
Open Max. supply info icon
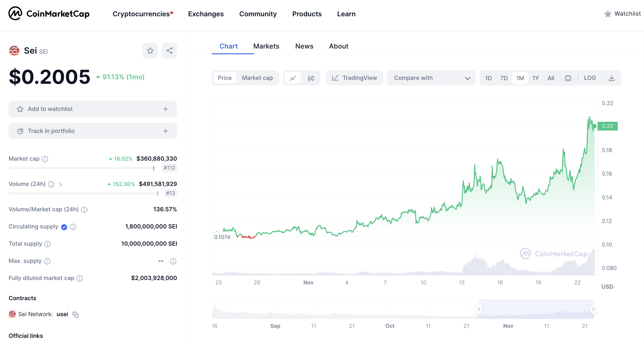point(47,261)
